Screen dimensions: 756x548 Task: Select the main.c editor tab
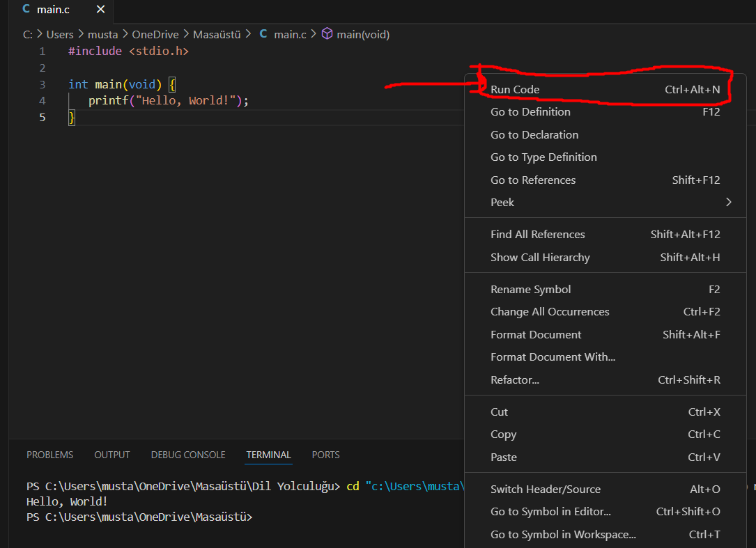click(61, 10)
